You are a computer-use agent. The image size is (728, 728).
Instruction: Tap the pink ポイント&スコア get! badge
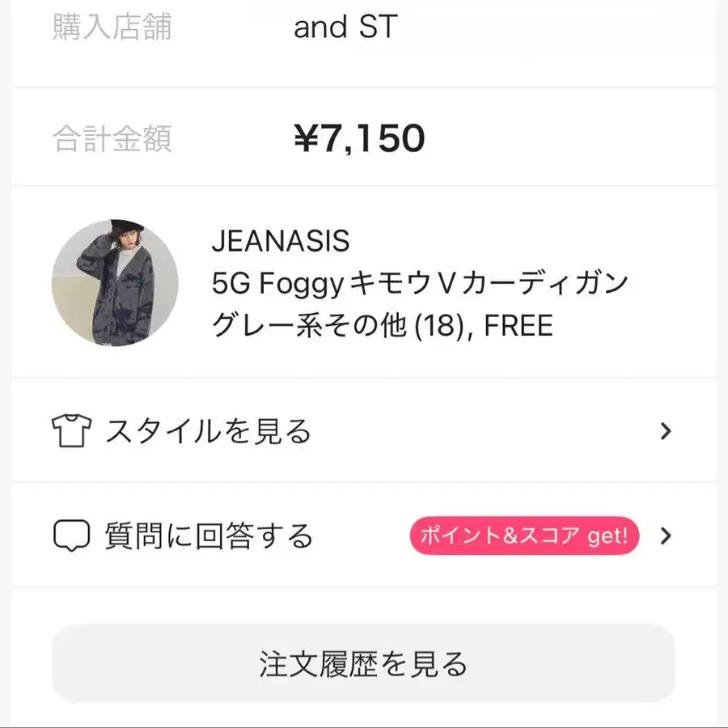(523, 535)
